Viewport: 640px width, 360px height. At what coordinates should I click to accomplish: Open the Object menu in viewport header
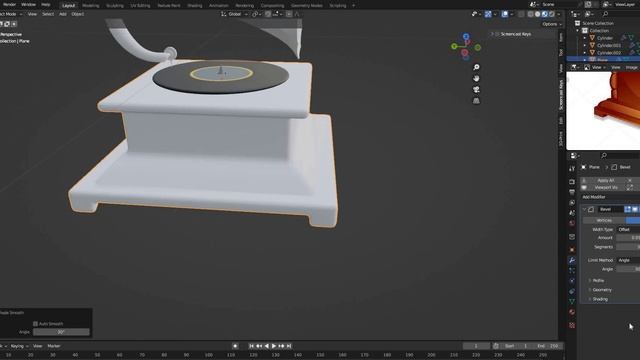pyautogui.click(x=78, y=14)
